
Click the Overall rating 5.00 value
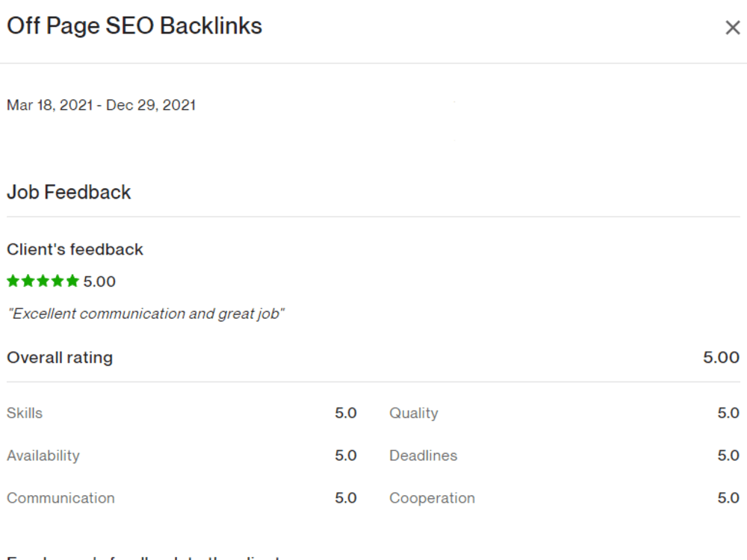722,358
